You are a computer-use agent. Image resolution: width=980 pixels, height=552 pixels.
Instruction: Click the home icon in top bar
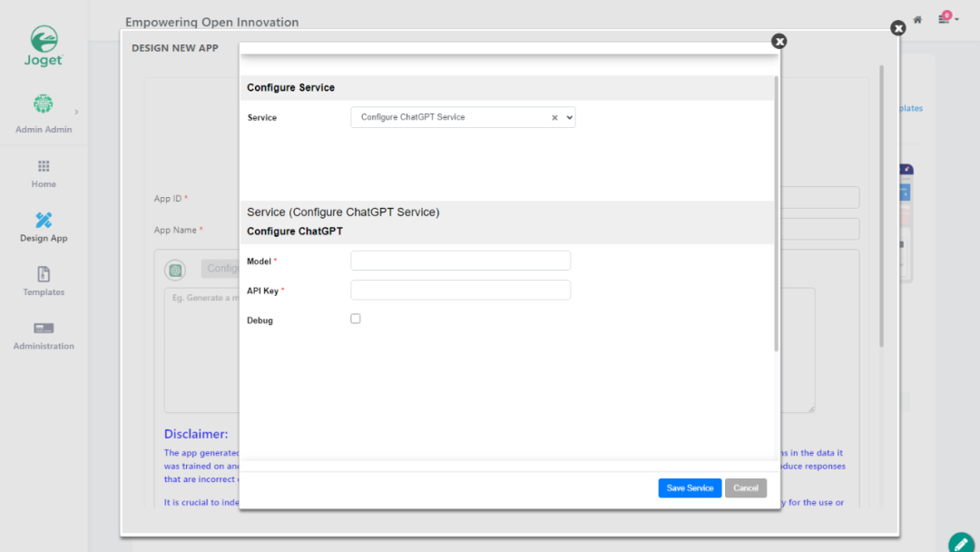coord(917,20)
